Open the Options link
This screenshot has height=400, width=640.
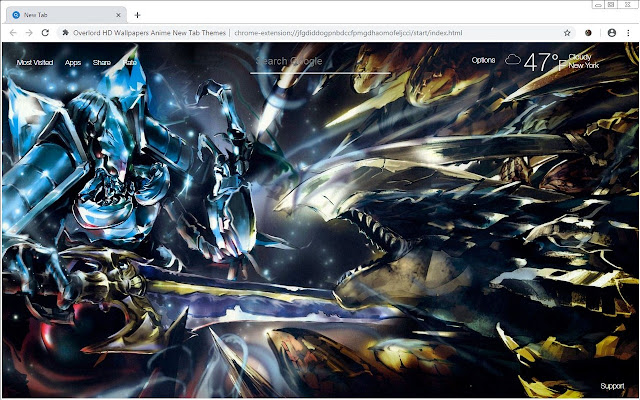pos(483,60)
